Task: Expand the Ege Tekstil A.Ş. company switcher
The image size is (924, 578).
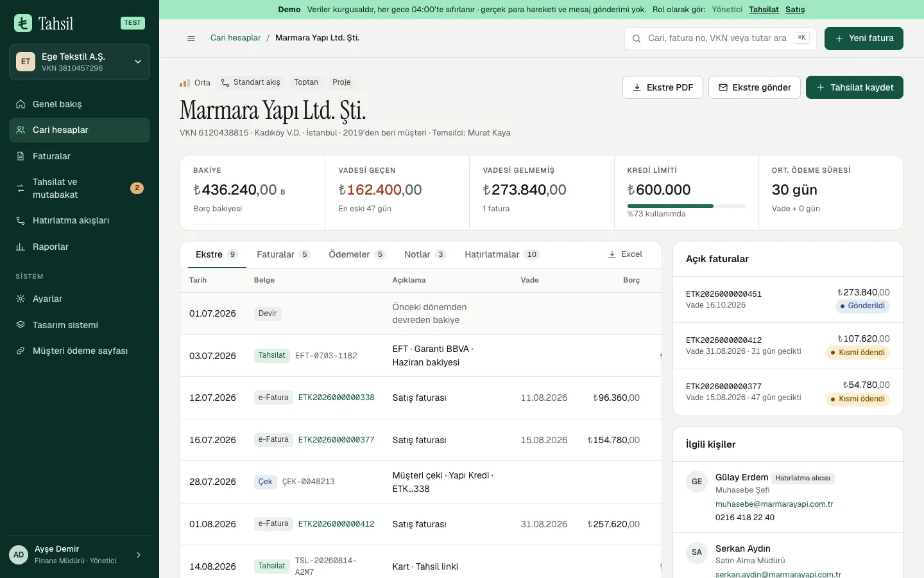Action: pos(80,62)
